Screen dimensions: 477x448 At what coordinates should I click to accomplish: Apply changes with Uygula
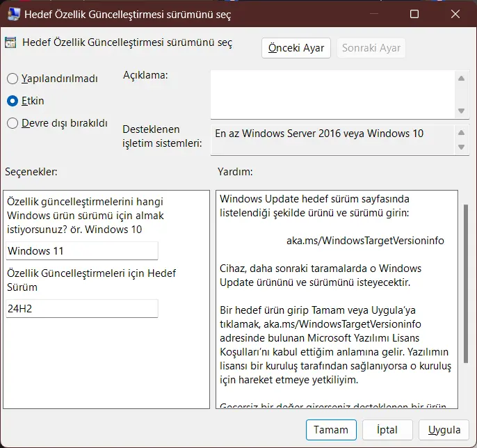pyautogui.click(x=444, y=430)
